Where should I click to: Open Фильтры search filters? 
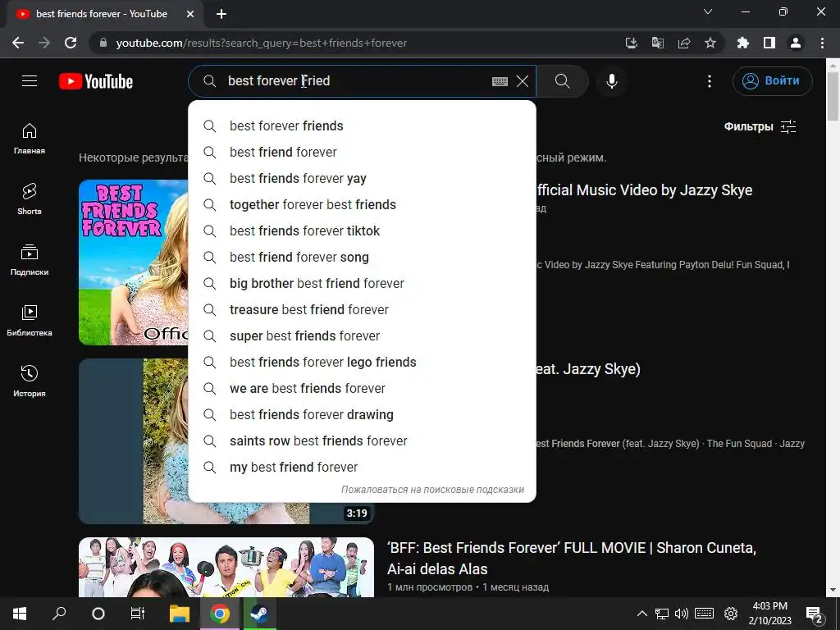tap(760, 126)
